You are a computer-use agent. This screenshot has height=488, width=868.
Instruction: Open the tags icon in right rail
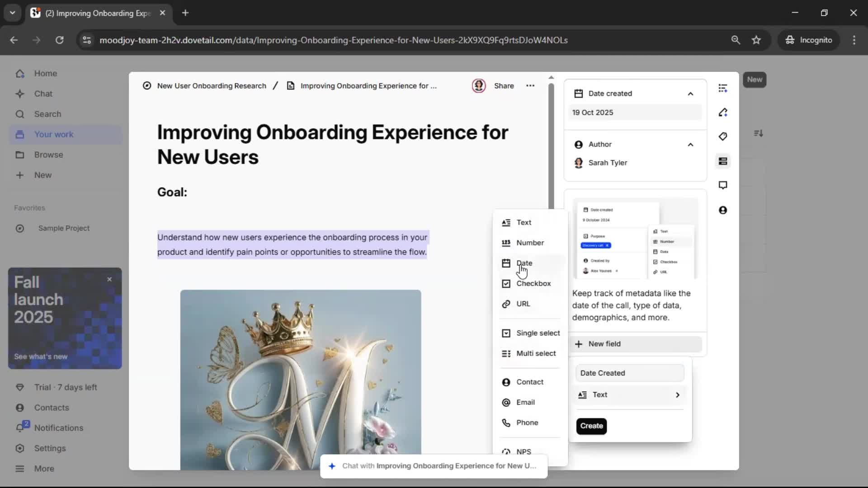tap(723, 136)
